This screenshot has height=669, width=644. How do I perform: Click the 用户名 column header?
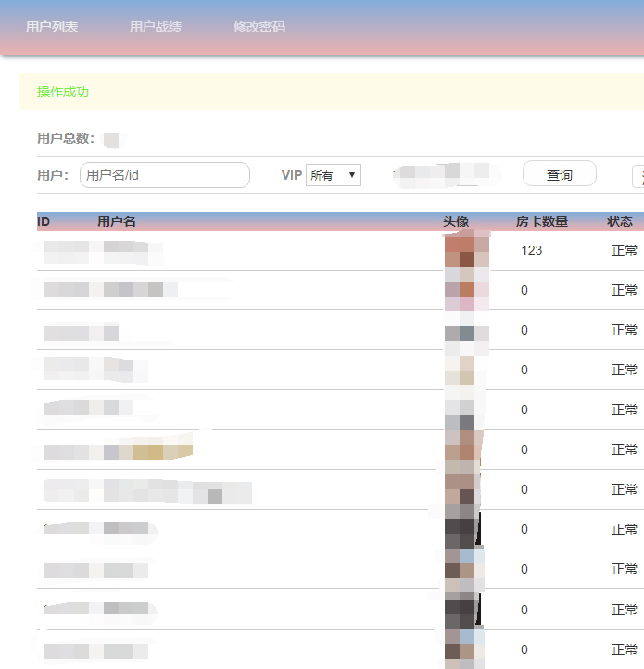tap(117, 221)
